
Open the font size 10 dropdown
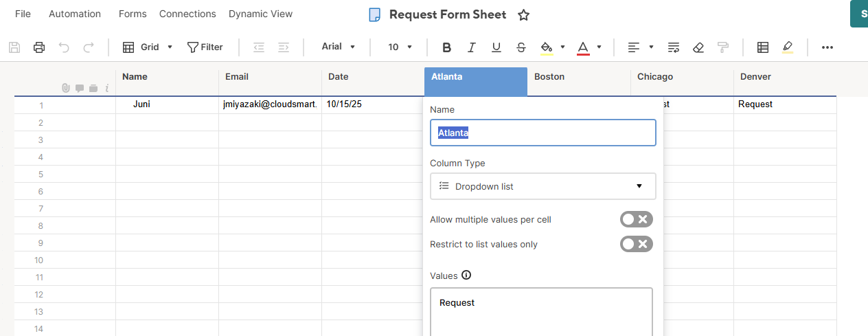click(x=400, y=47)
